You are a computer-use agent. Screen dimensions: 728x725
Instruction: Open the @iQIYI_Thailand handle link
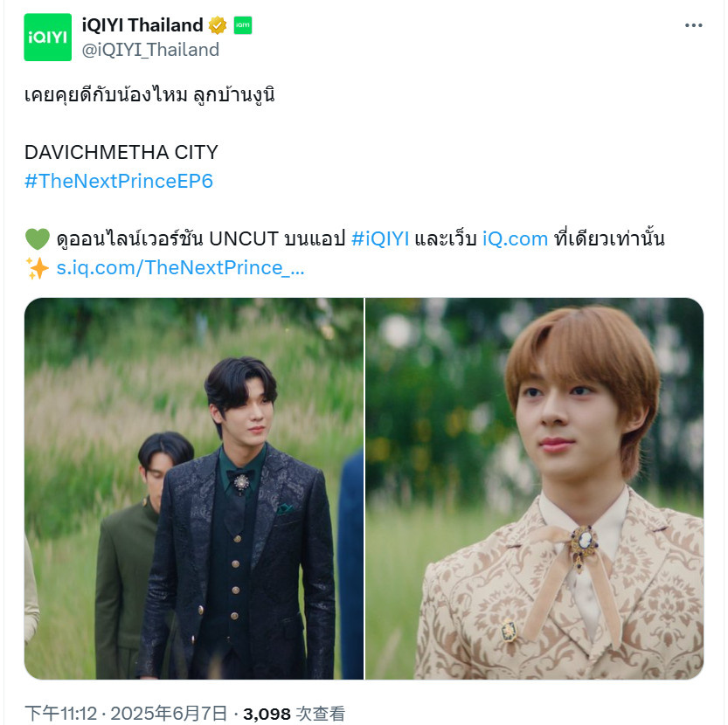[150, 50]
